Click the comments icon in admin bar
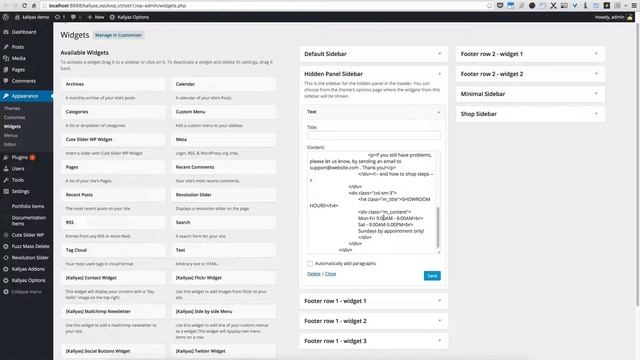The image size is (640, 360). pos(73,17)
